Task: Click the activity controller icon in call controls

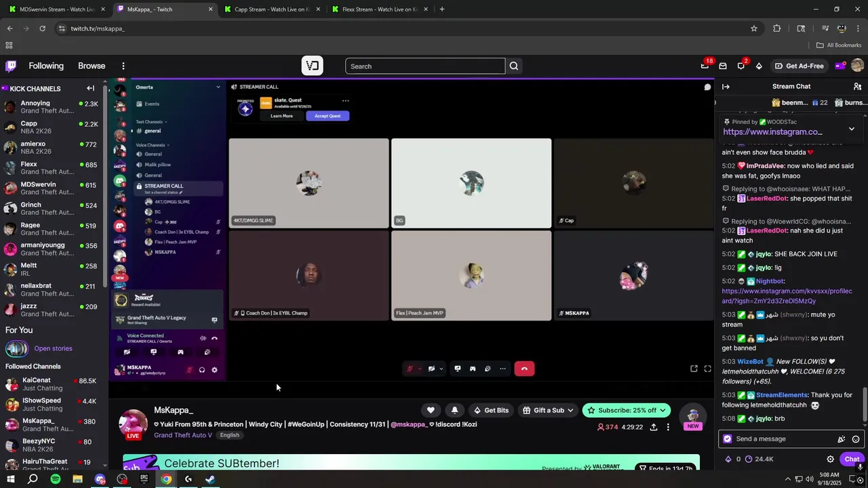Action: point(473,369)
